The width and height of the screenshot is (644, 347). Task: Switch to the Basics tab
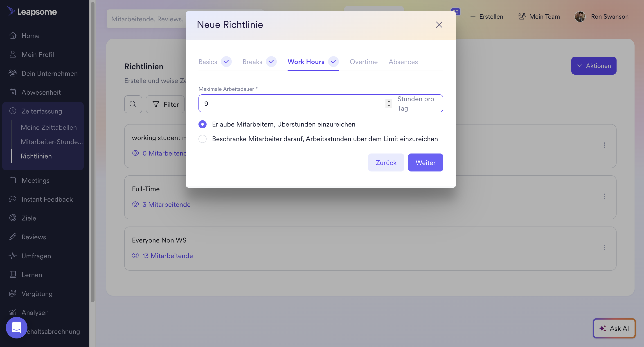click(215, 62)
